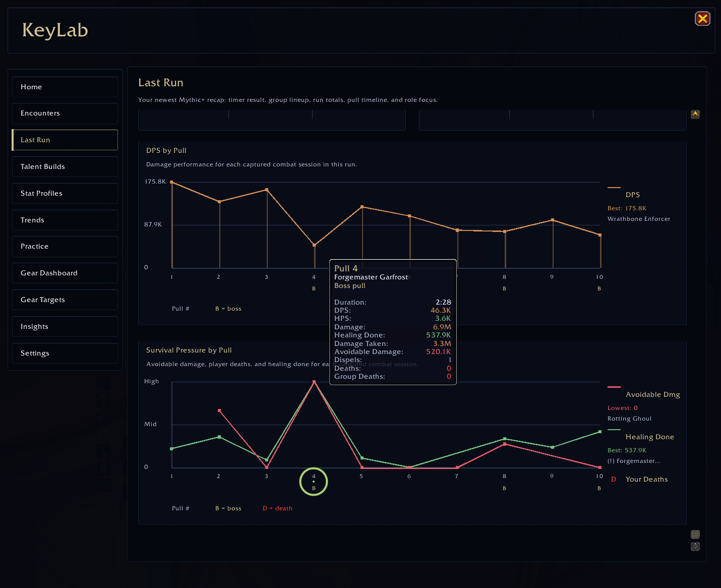Open the Home page
The width and height of the screenshot is (721, 588).
click(x=65, y=87)
